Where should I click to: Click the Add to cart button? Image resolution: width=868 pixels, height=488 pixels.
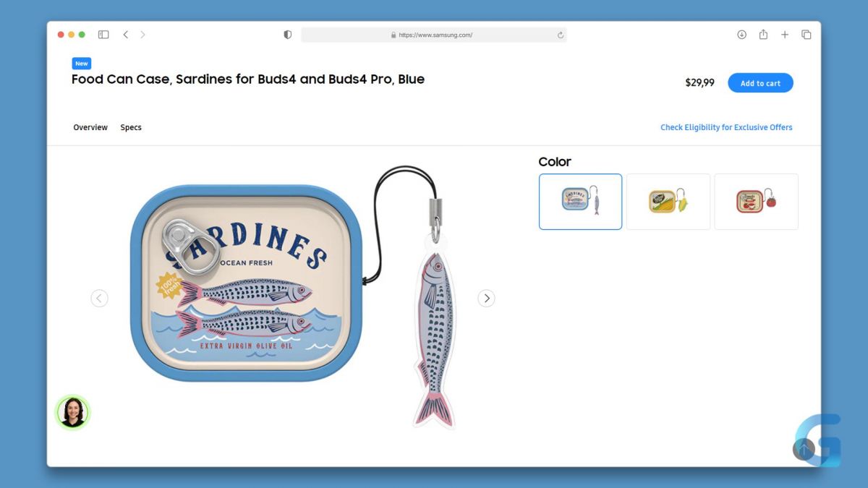tap(760, 83)
